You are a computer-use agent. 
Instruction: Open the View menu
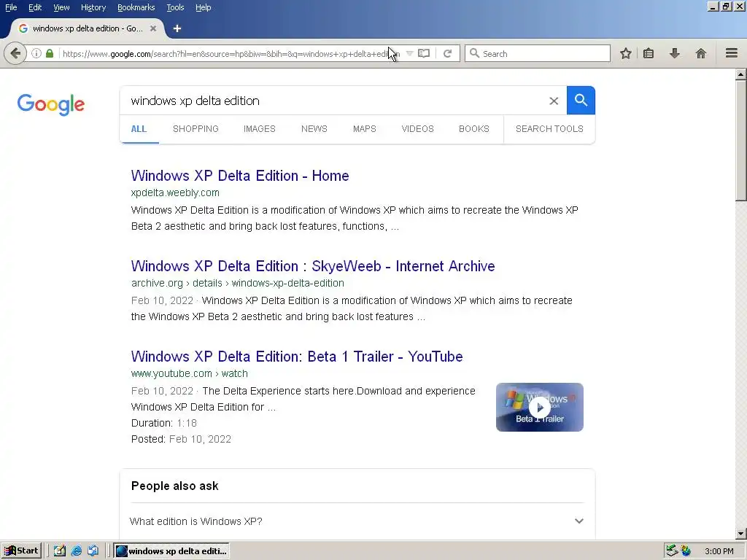(61, 7)
